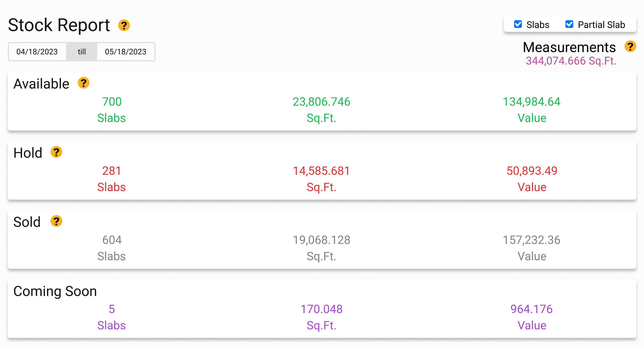Select the start date 04/18/2023 field
Screen dimensions: 644x348
37,52
